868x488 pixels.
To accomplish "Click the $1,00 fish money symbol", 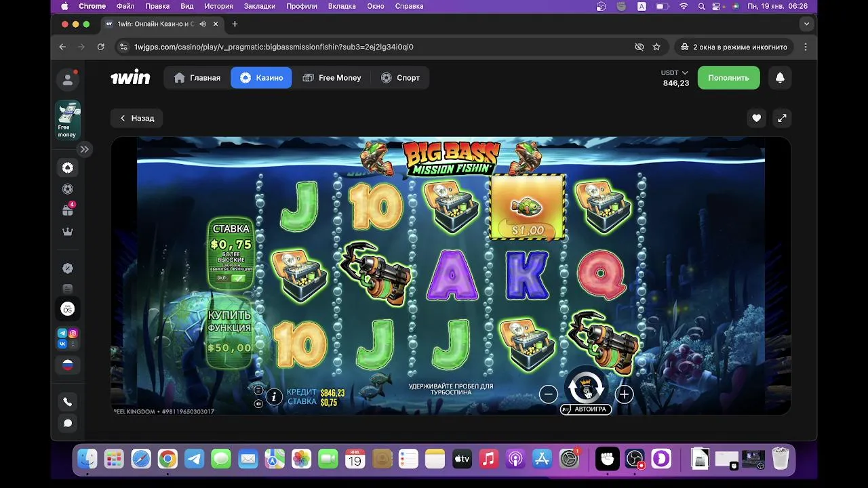I will [x=528, y=207].
